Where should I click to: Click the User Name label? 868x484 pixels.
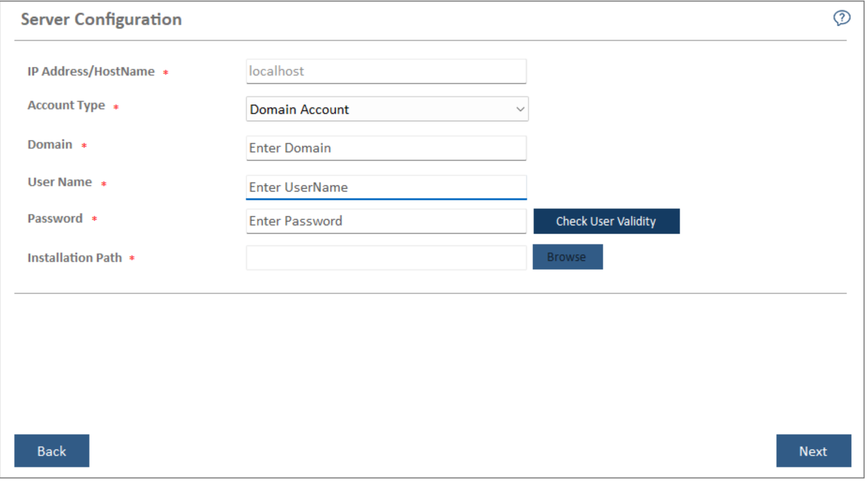(x=59, y=182)
